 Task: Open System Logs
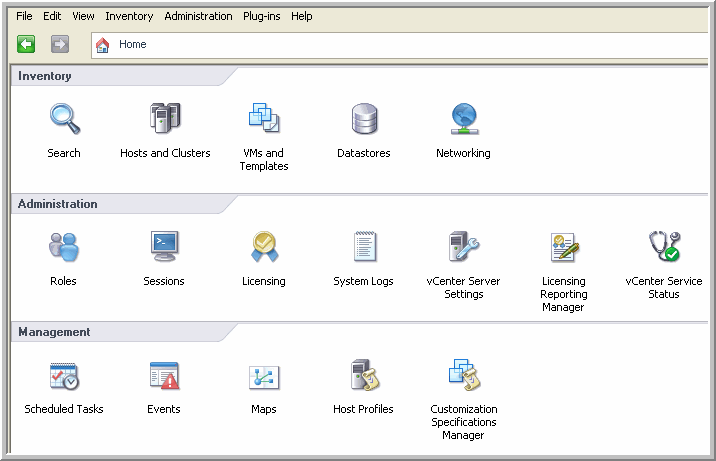click(364, 247)
